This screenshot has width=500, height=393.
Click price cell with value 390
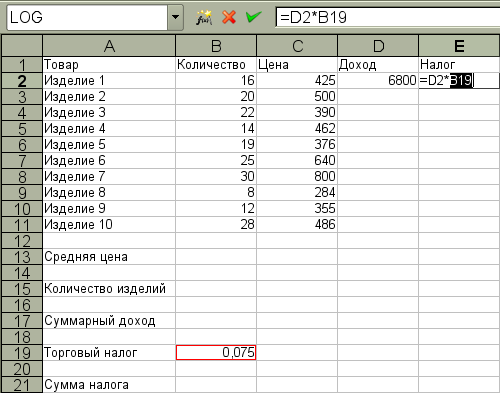coord(297,113)
